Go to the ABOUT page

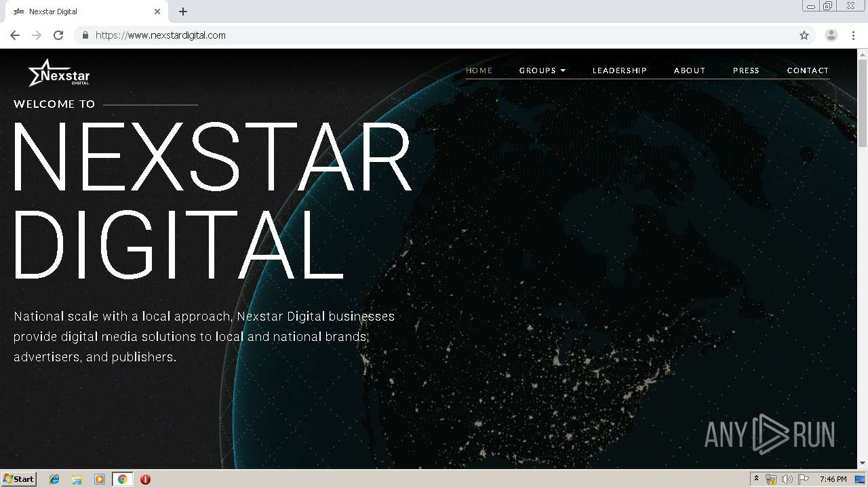click(x=690, y=70)
